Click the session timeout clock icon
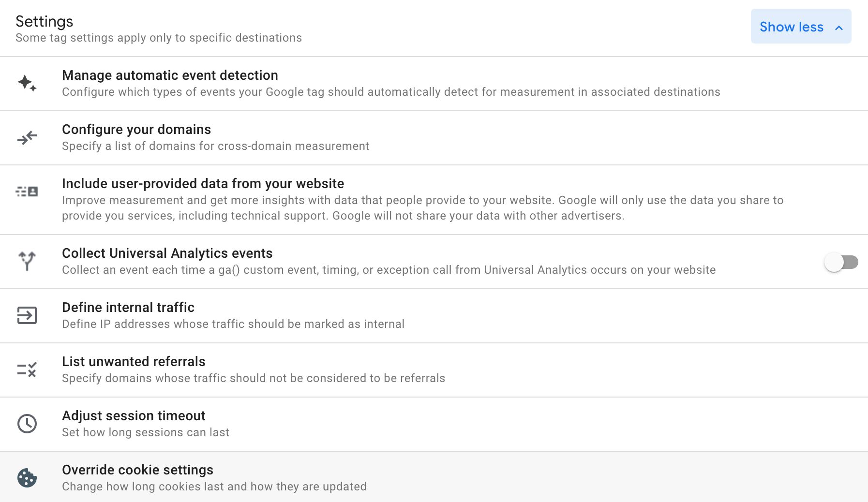 (x=27, y=424)
